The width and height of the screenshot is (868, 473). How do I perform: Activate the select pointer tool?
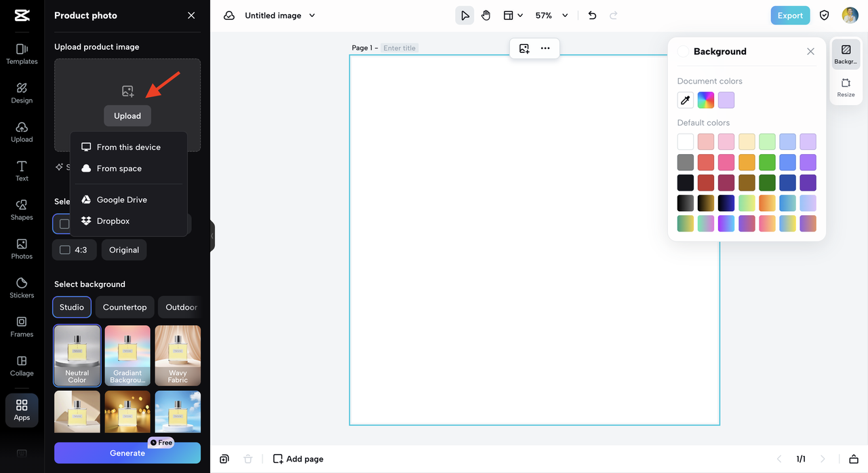(x=465, y=16)
